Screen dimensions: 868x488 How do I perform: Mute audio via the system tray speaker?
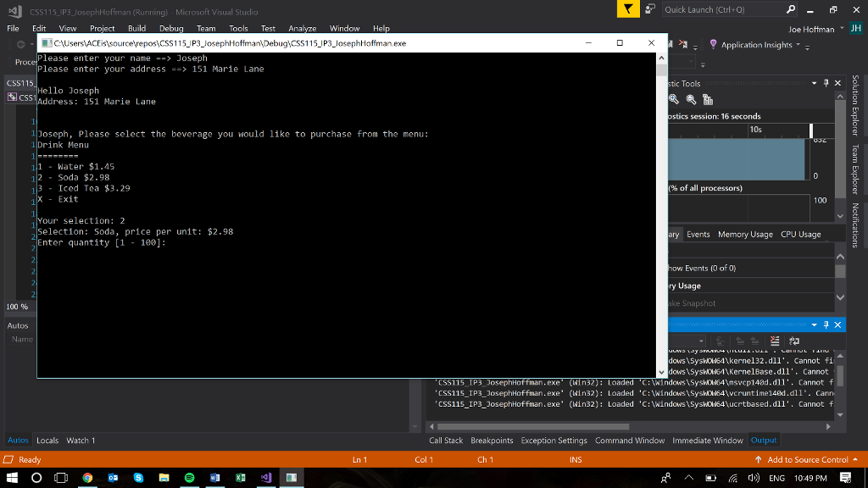click(x=754, y=477)
